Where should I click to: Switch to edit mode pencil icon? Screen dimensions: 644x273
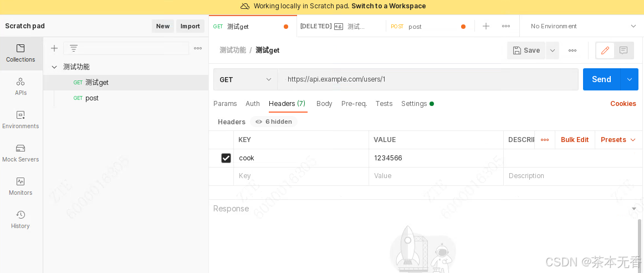[x=605, y=50]
